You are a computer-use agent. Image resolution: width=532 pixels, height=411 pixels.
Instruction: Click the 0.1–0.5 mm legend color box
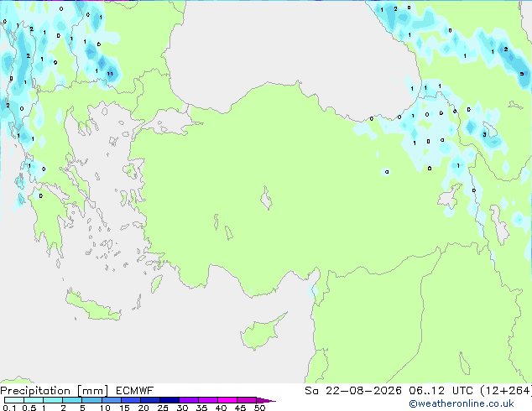click(x=14, y=400)
